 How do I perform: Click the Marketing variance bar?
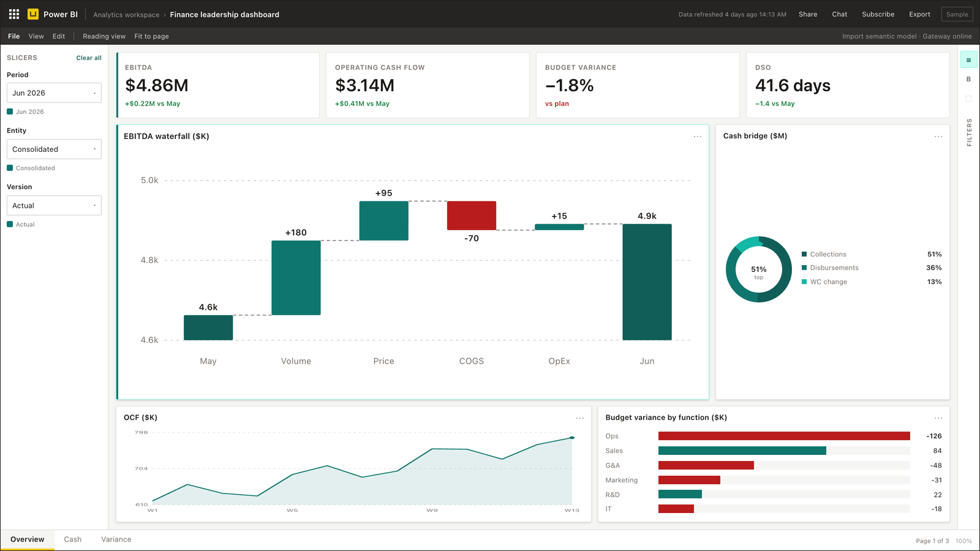(689, 480)
